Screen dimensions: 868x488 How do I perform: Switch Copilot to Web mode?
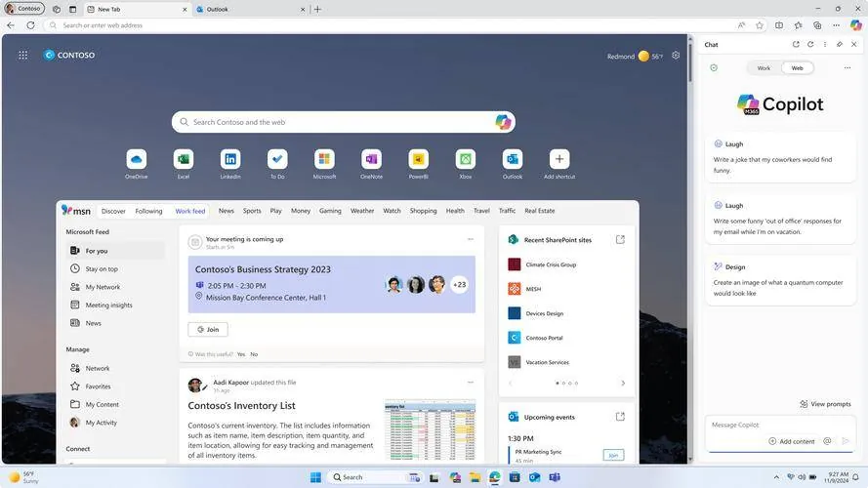point(797,68)
